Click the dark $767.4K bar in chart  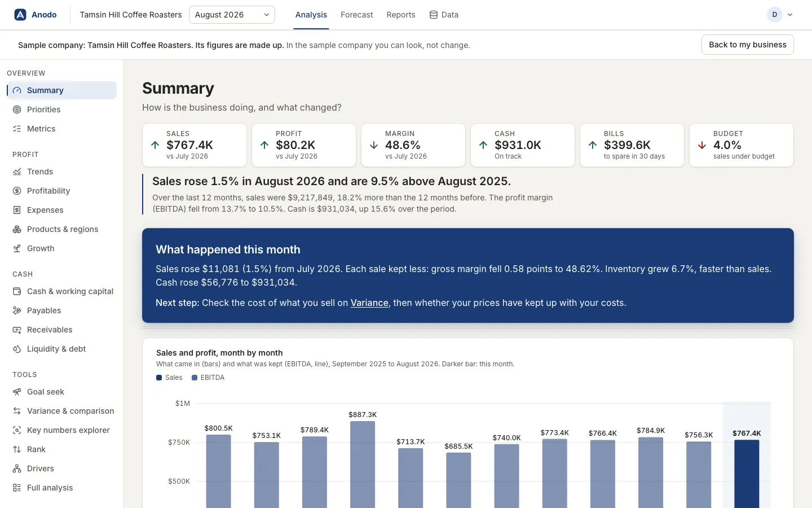pos(747,474)
